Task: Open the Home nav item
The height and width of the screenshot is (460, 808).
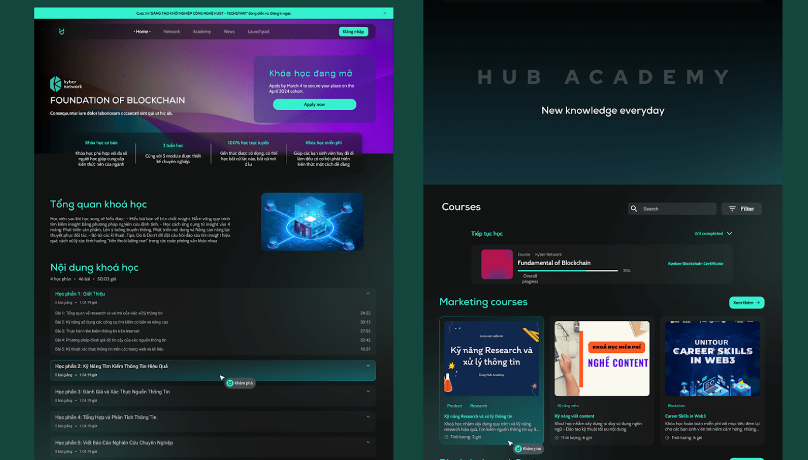Action: tap(142, 31)
